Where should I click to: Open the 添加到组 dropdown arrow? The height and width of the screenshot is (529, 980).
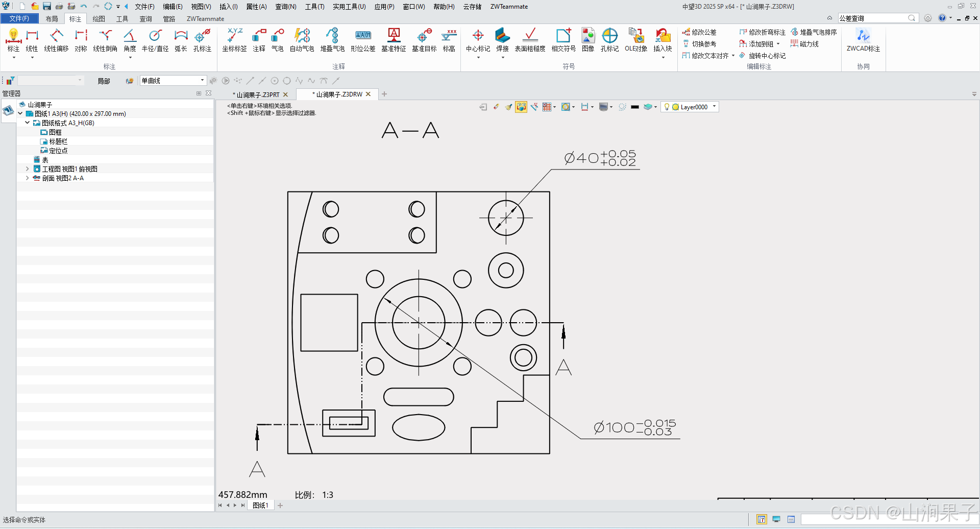click(778, 44)
